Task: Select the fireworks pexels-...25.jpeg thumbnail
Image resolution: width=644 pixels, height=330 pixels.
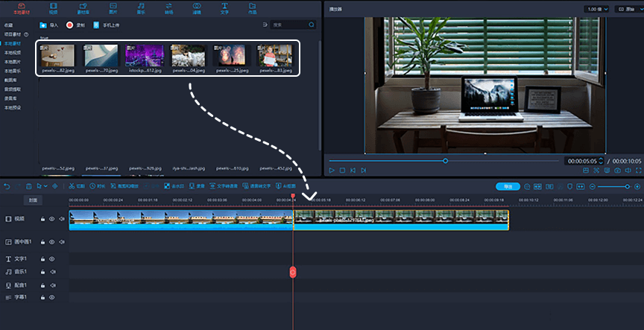Action: tap(232, 55)
